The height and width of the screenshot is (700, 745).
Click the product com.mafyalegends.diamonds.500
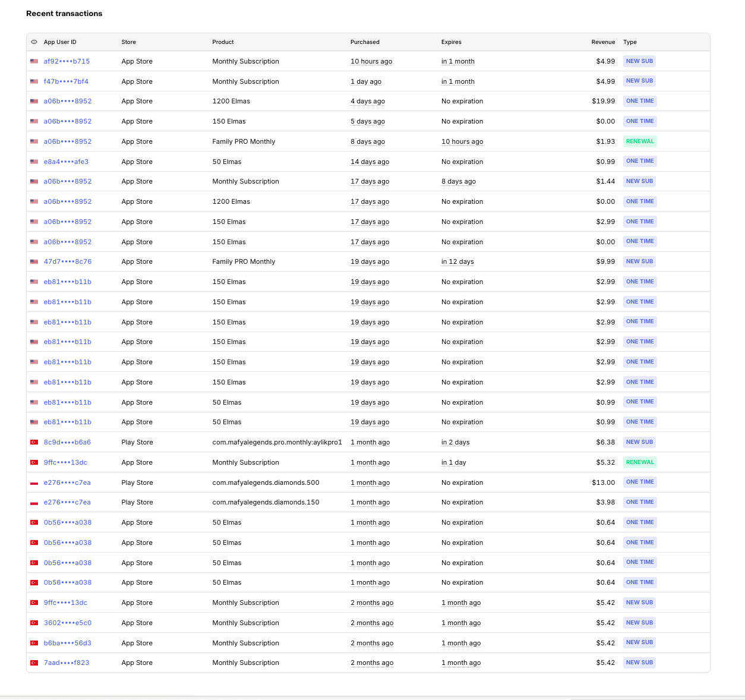point(266,483)
